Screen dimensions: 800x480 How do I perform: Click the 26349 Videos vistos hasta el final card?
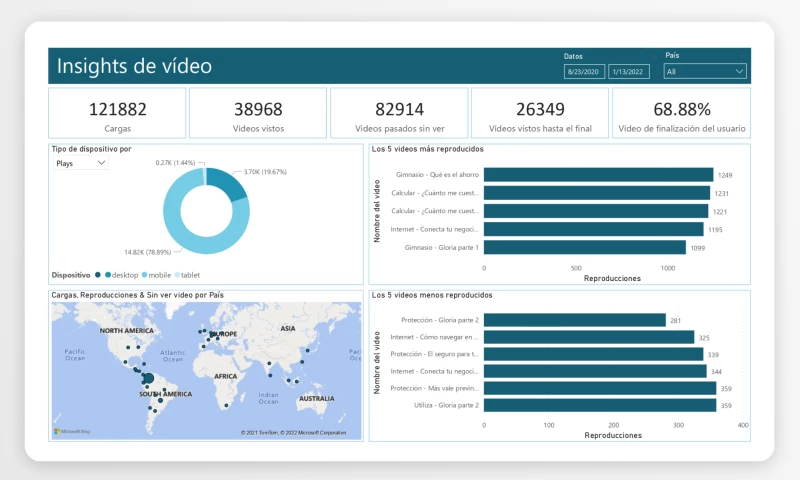[540, 113]
